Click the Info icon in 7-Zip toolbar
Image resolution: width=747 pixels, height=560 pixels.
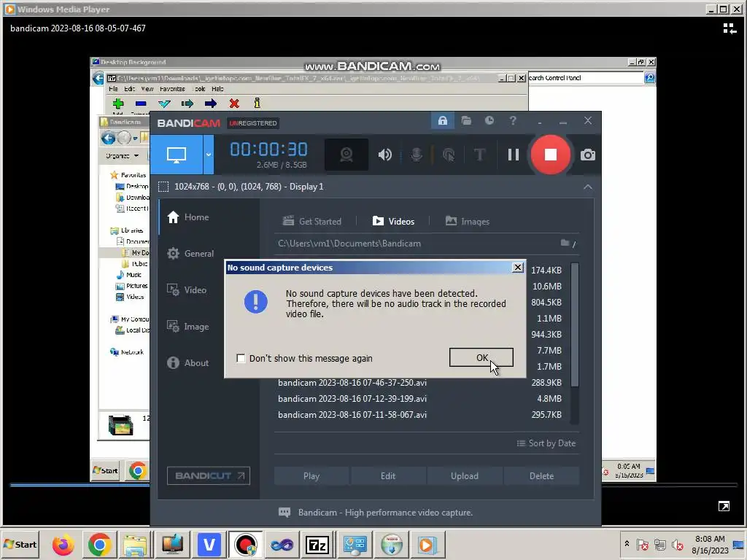pyautogui.click(x=257, y=103)
